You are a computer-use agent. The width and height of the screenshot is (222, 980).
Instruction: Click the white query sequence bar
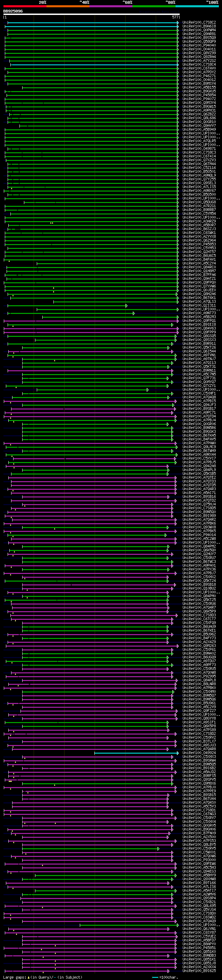coord(92,15)
